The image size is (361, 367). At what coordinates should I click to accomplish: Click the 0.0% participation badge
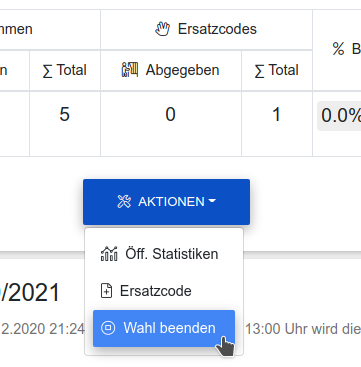(339, 116)
